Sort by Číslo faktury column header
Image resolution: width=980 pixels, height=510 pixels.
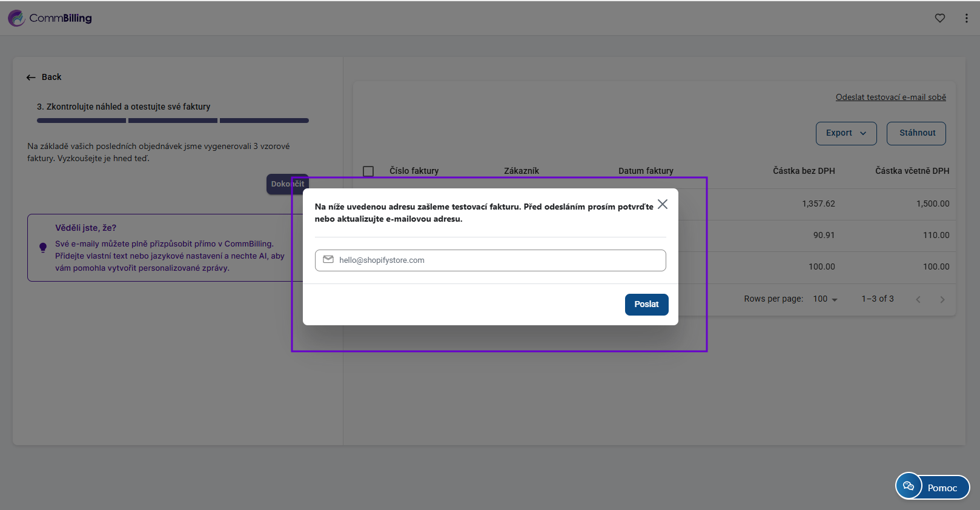coord(414,171)
